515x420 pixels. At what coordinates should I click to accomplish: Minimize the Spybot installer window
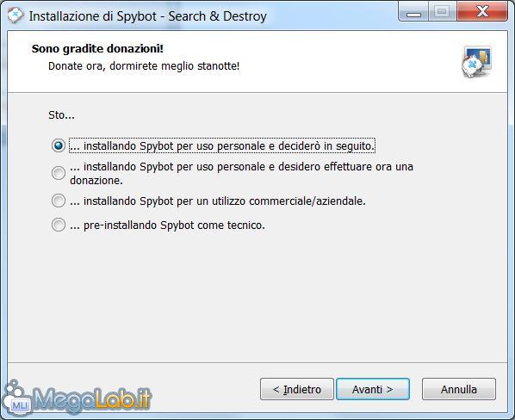(x=413, y=12)
